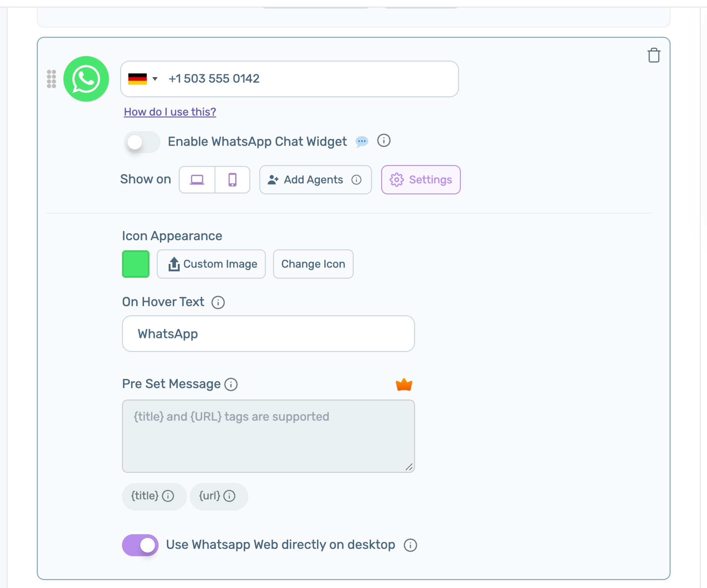Toggle mobile visibility in Show on
Image resolution: width=707 pixels, height=588 pixels.
click(232, 180)
